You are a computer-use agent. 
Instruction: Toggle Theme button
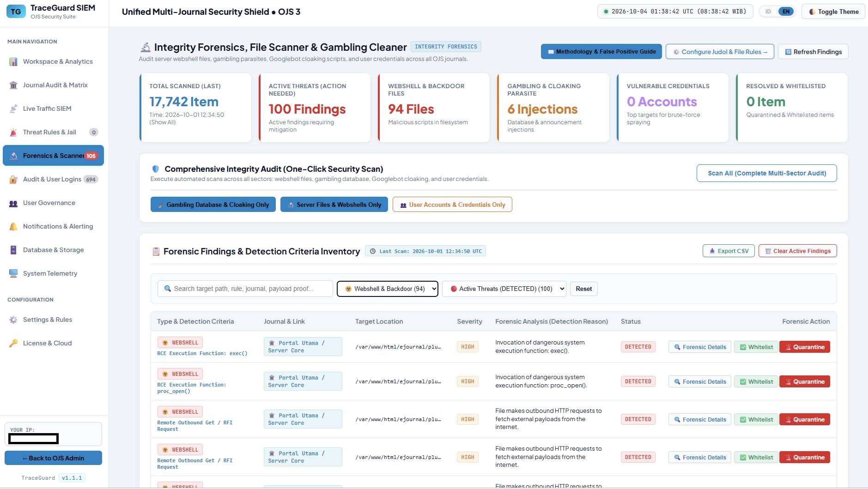click(x=833, y=12)
